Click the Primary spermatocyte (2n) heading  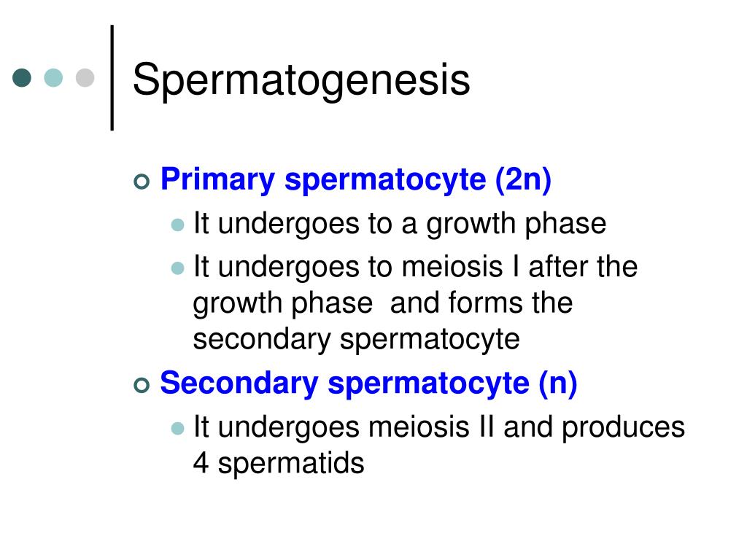pos(356,180)
